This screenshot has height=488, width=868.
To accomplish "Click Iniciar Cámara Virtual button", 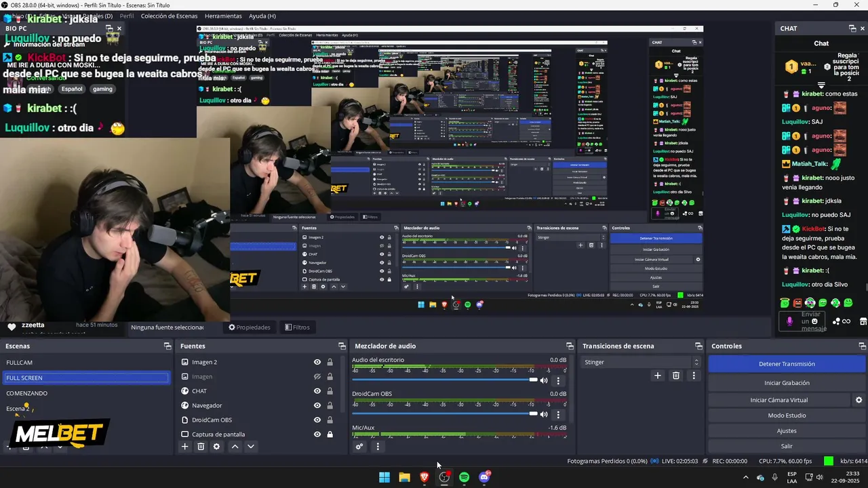I will 779,400.
